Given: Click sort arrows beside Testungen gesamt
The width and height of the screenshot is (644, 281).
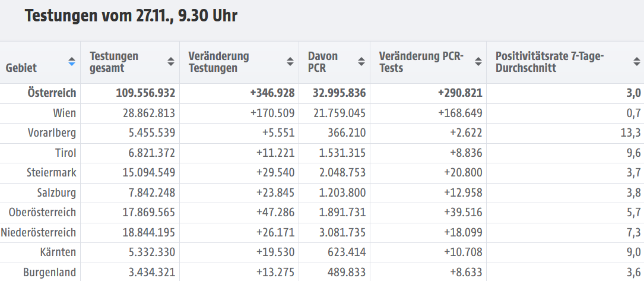Looking at the screenshot, I should pyautogui.click(x=171, y=62).
